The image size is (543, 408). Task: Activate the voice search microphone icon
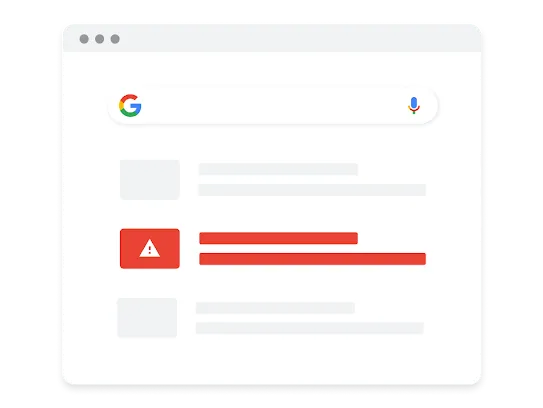[413, 106]
